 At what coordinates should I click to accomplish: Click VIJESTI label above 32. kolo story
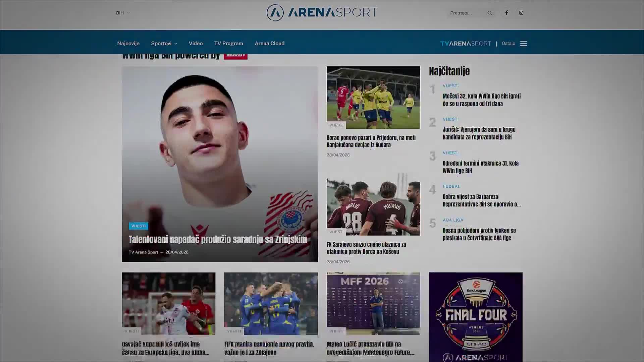[x=450, y=86]
